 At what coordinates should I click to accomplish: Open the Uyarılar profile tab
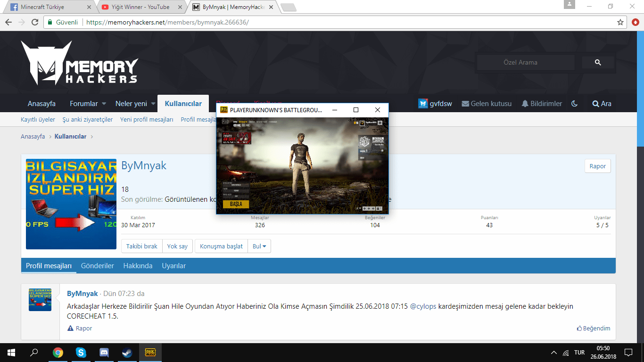point(174,266)
